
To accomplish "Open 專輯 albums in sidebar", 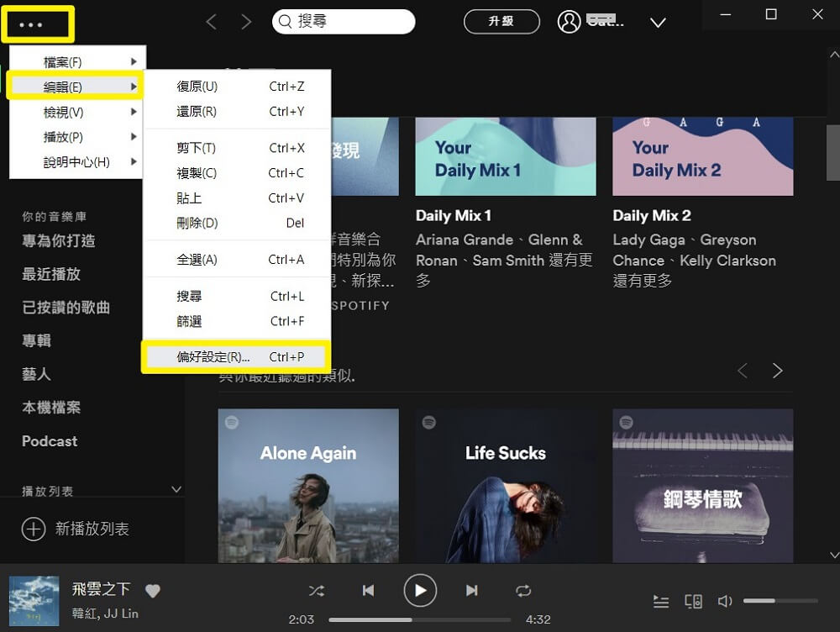I will (x=36, y=341).
